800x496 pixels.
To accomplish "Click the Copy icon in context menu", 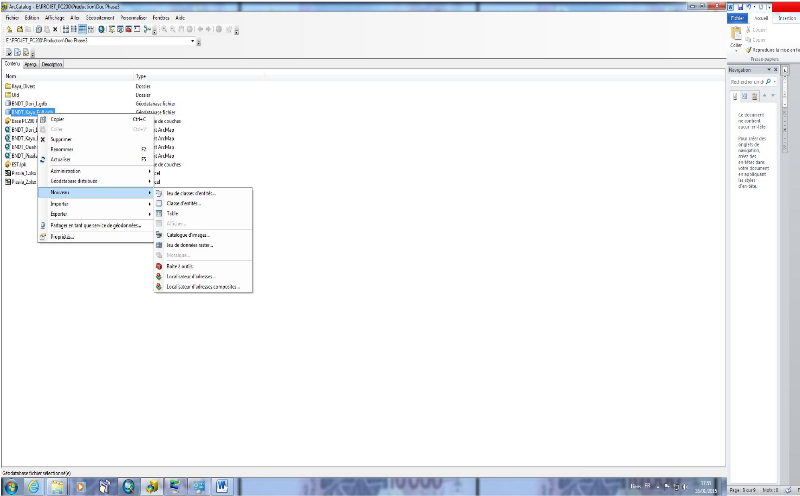I will click(x=43, y=119).
